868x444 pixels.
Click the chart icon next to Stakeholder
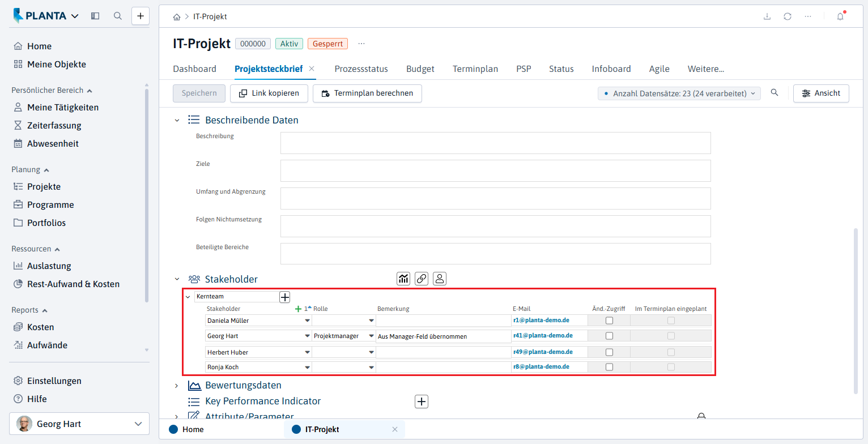[403, 278]
